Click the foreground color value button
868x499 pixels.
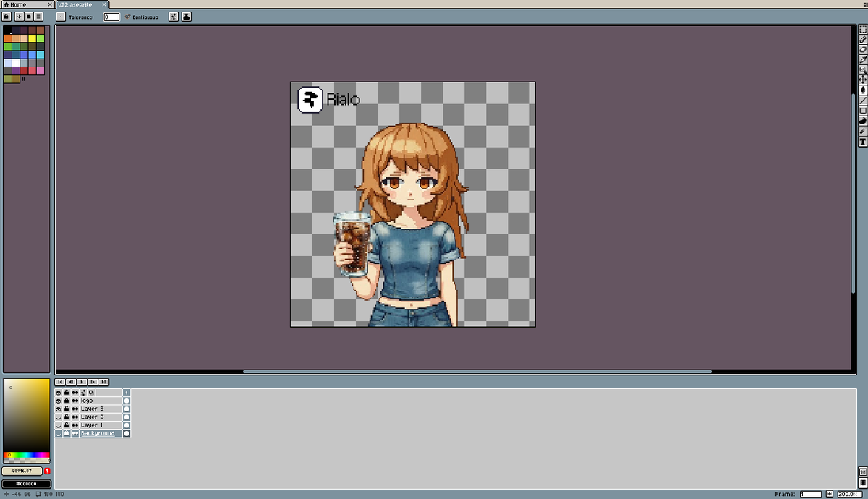(x=22, y=471)
